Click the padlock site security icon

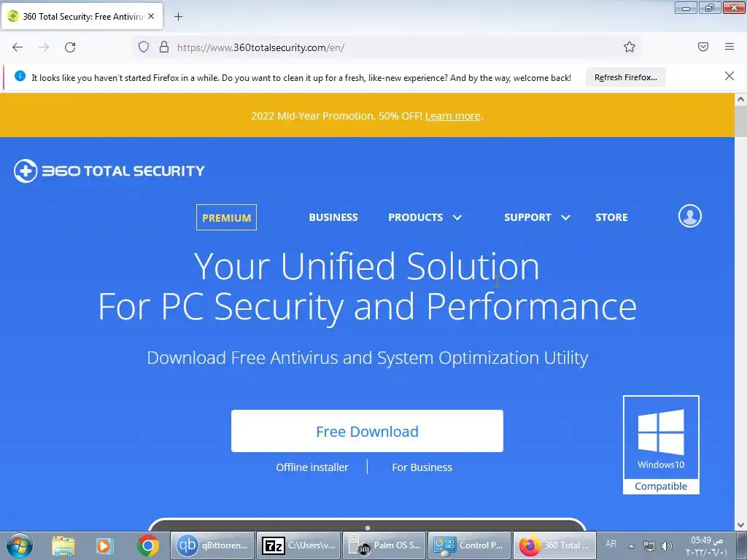coord(164,47)
